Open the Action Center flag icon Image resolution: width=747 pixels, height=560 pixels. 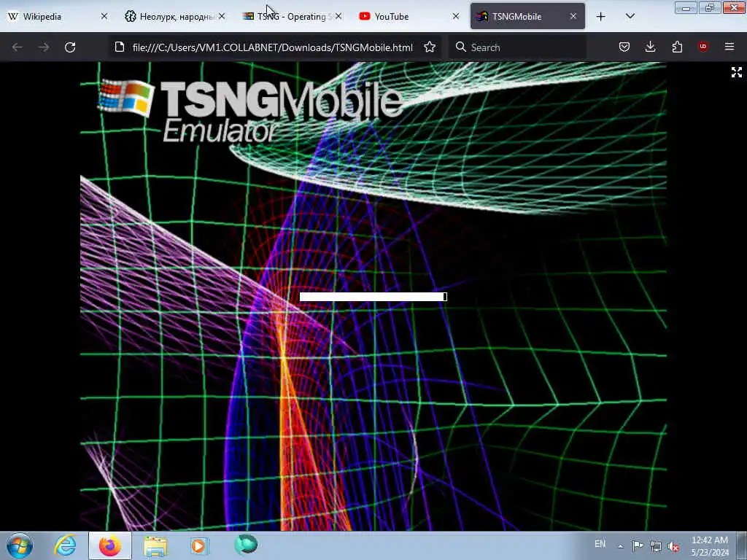tap(638, 545)
